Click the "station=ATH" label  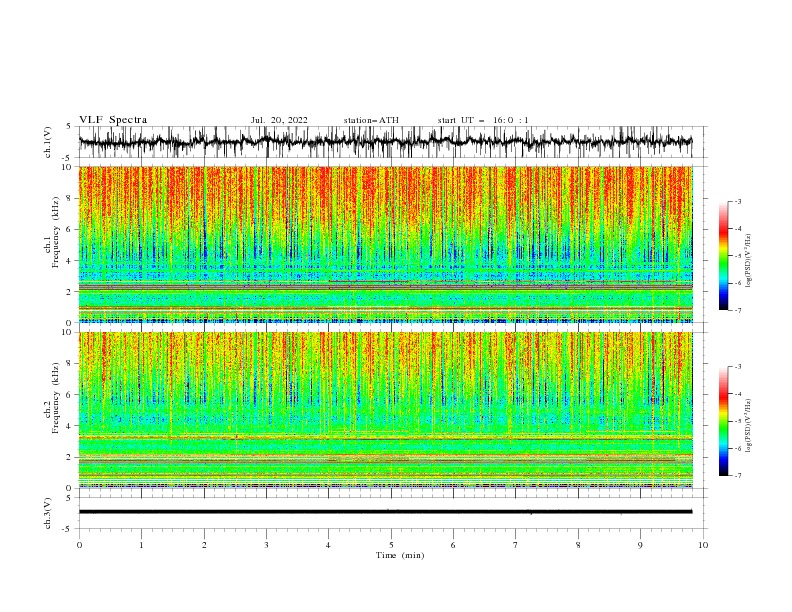371,120
